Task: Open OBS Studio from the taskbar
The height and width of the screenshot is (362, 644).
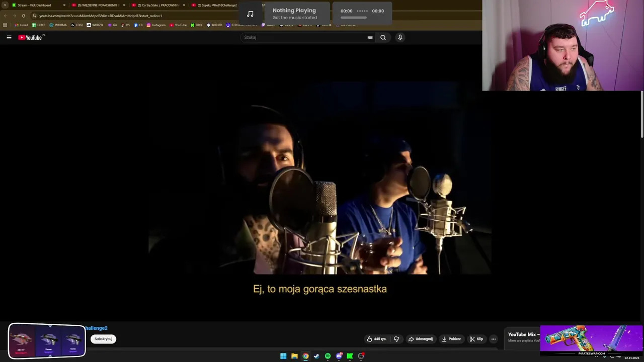Action: (x=361, y=356)
